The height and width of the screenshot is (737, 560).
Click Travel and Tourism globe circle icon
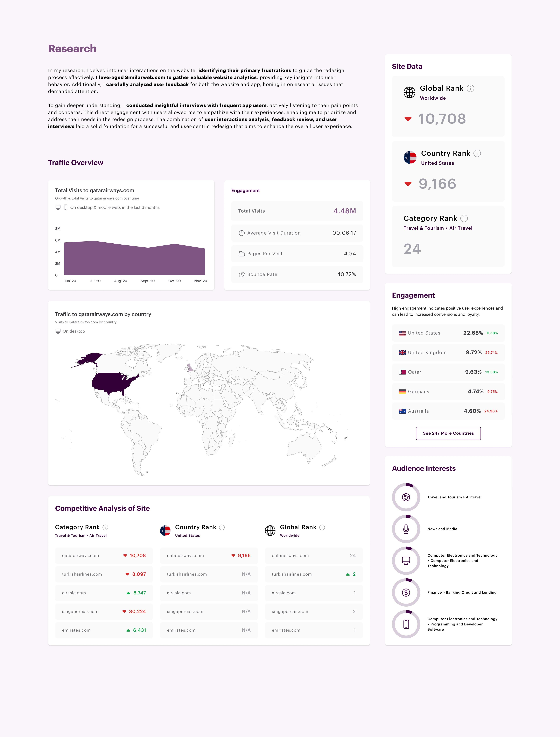[x=406, y=497]
